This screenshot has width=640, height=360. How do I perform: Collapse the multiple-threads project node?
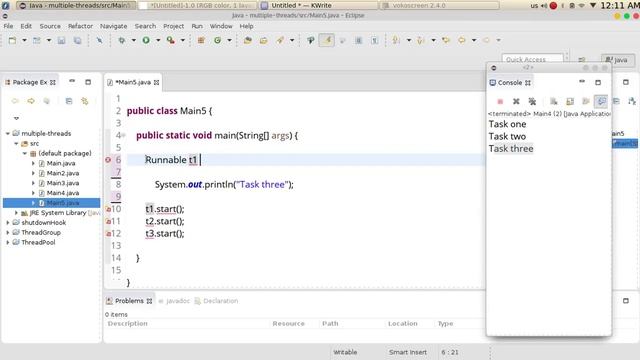coord(8,133)
